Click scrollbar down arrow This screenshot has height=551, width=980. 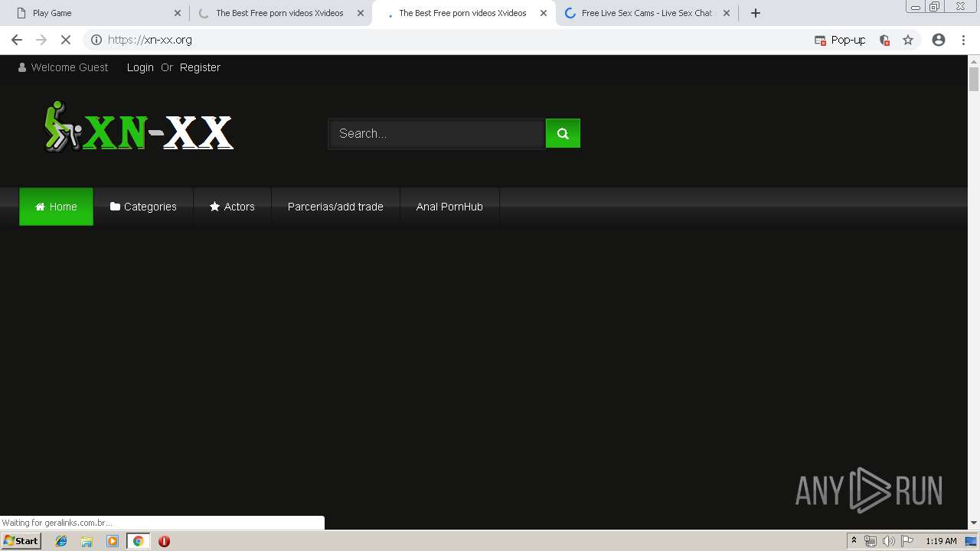click(974, 523)
